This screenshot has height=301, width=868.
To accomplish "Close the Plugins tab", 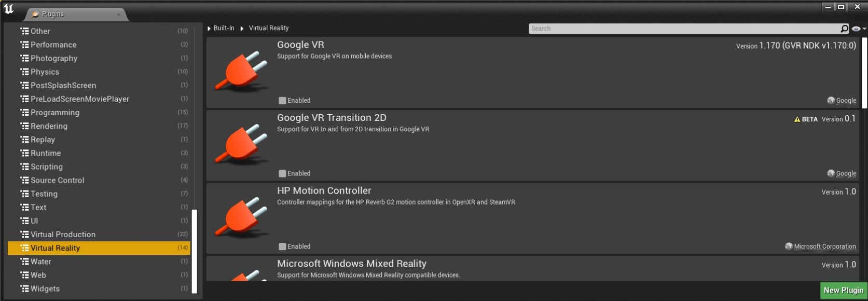I will tap(119, 15).
